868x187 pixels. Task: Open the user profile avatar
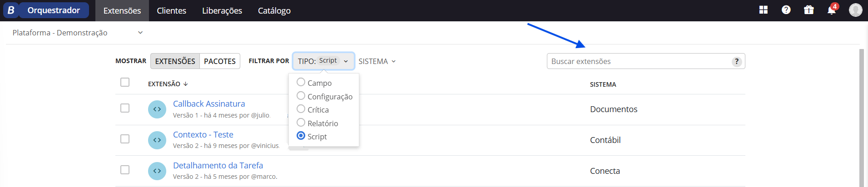coord(856,10)
